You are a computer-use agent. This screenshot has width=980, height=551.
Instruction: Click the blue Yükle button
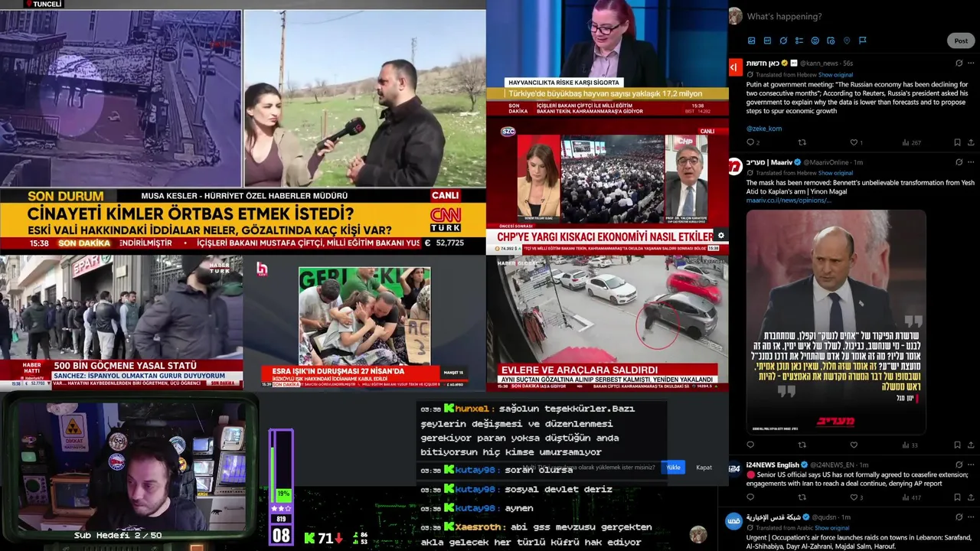[x=673, y=468]
